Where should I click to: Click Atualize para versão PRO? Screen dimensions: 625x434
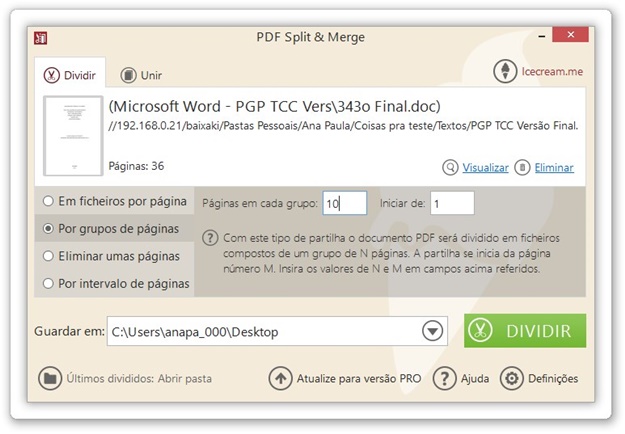(x=359, y=379)
